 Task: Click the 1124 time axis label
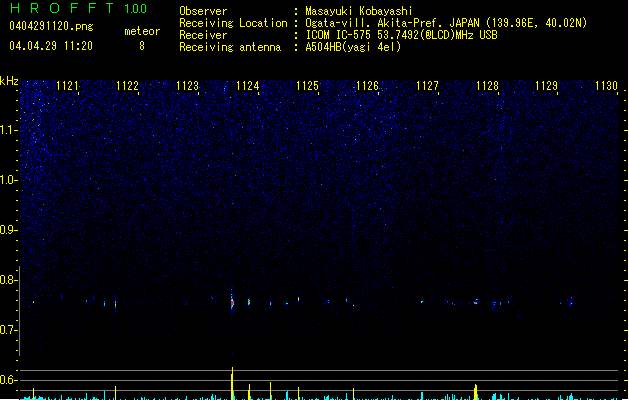(x=248, y=86)
